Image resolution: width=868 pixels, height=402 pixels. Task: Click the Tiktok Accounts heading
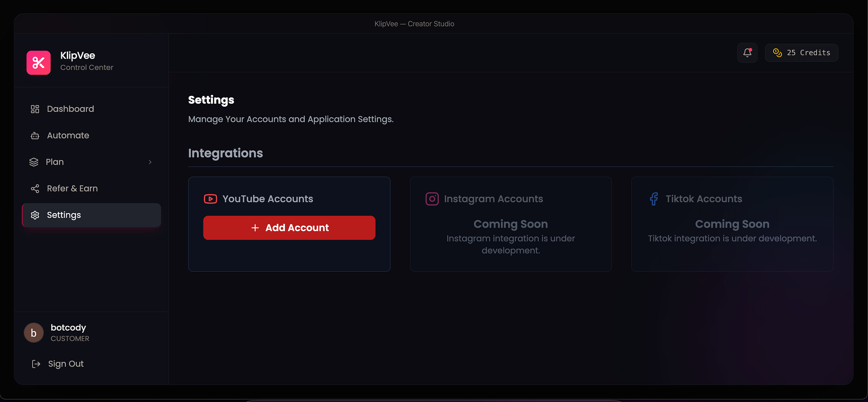(704, 199)
